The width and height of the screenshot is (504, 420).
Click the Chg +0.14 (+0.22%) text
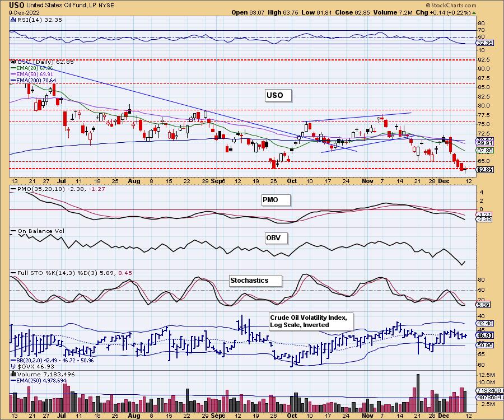click(x=444, y=13)
